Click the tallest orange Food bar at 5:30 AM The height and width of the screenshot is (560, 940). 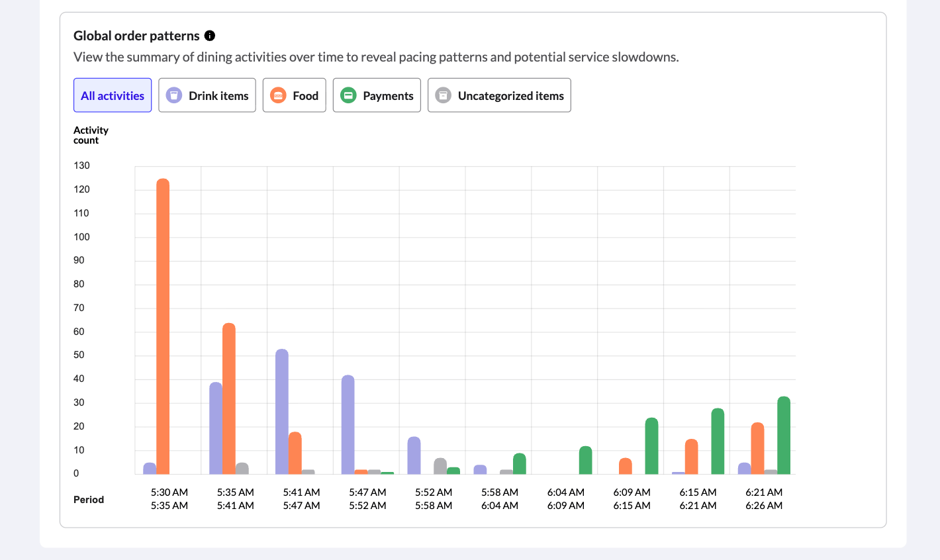point(163,326)
